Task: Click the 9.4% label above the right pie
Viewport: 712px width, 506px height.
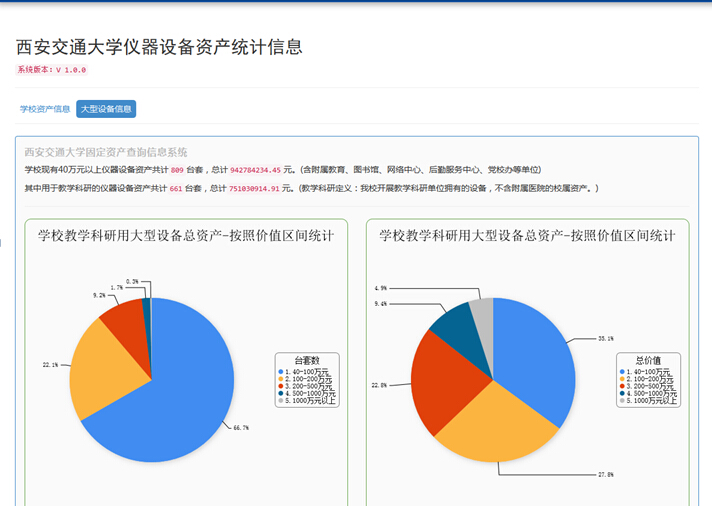Action: click(381, 303)
